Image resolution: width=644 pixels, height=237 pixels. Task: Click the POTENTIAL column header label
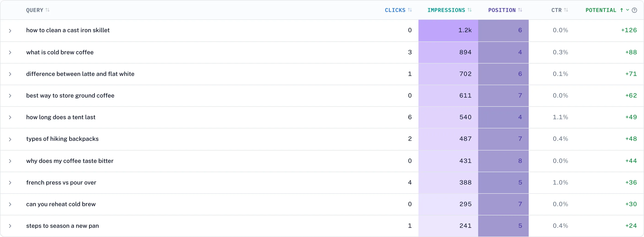pos(601,10)
